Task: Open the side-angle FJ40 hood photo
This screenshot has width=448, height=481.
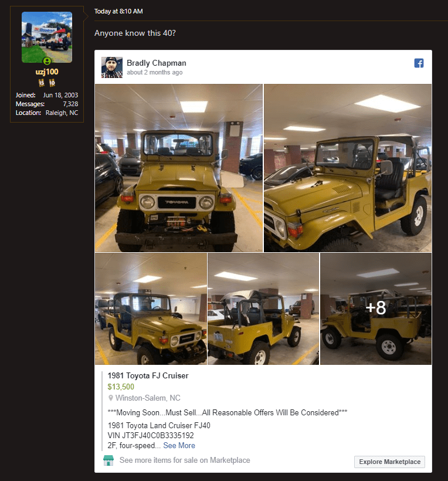Action: coord(348,168)
